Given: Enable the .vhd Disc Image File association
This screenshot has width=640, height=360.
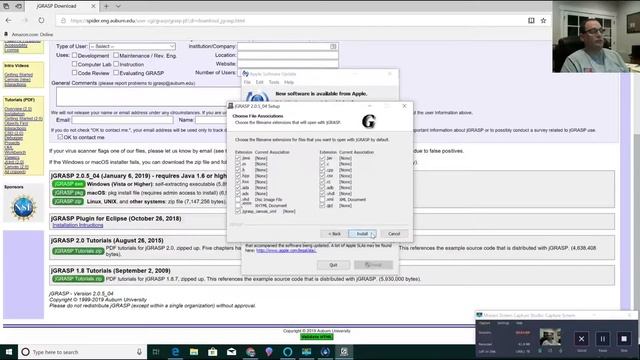Looking at the screenshot, I should [238, 200].
